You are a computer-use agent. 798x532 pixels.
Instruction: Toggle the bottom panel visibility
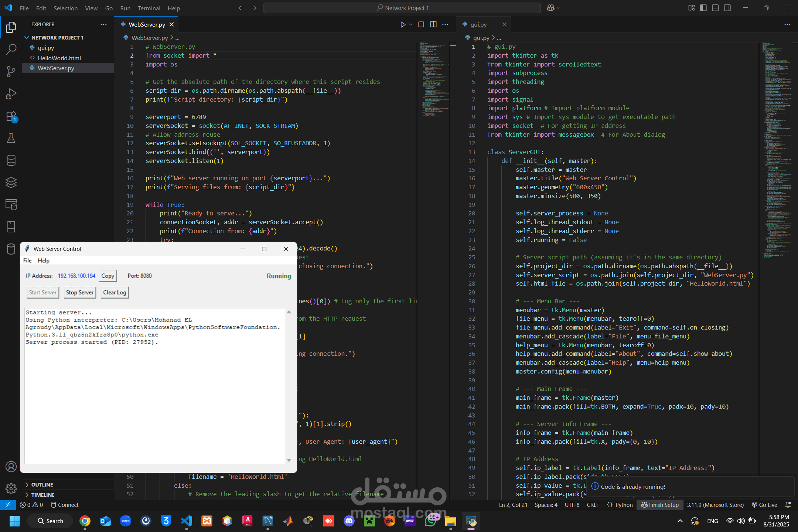715,8
